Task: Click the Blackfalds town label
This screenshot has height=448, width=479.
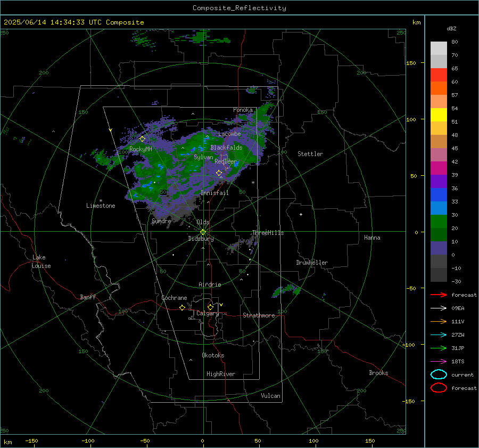Action: pos(226,148)
